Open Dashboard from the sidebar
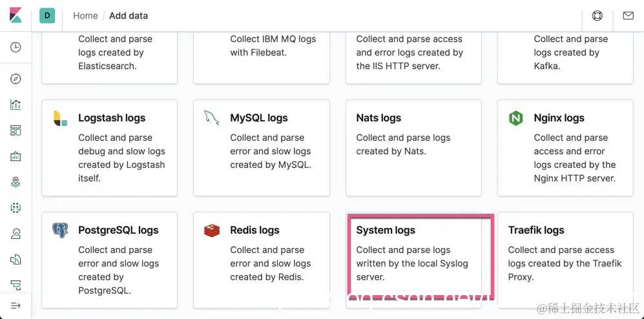Image resolution: width=644 pixels, height=319 pixels. coord(16,130)
